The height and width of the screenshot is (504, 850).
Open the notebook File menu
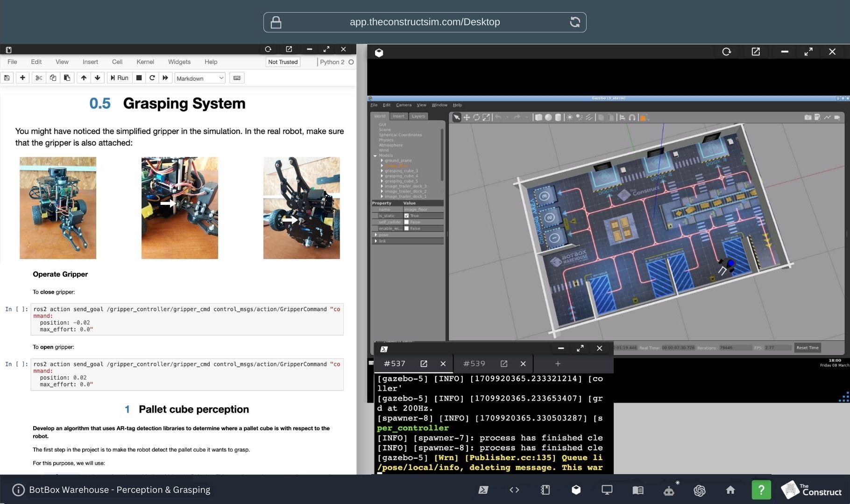[x=12, y=62]
